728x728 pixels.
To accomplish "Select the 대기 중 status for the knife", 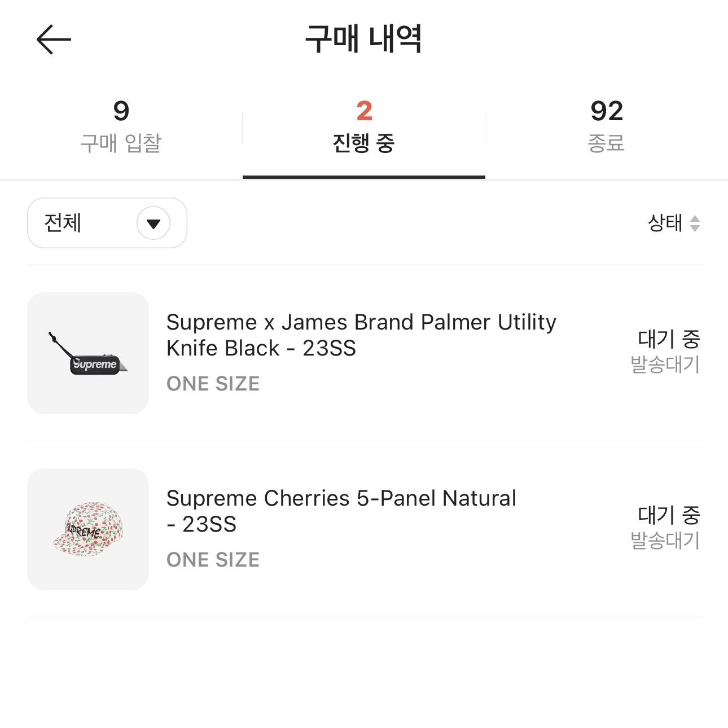I will coord(666,339).
